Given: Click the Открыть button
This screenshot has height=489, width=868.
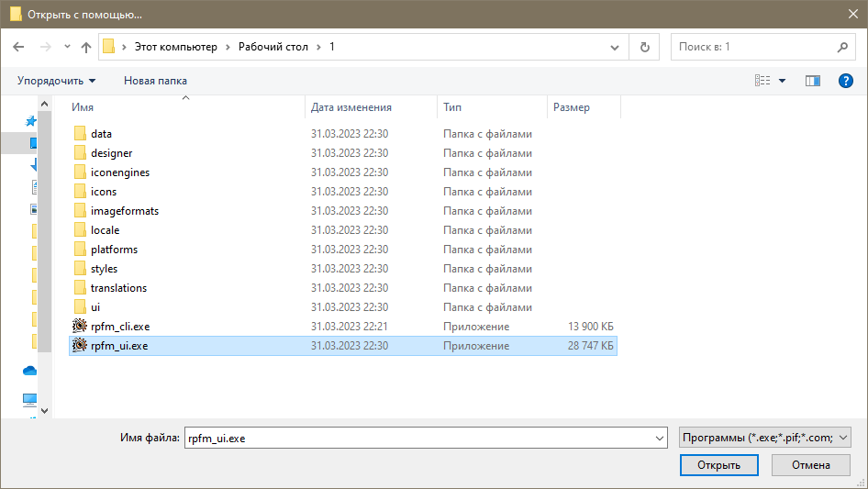Looking at the screenshot, I should (718, 465).
